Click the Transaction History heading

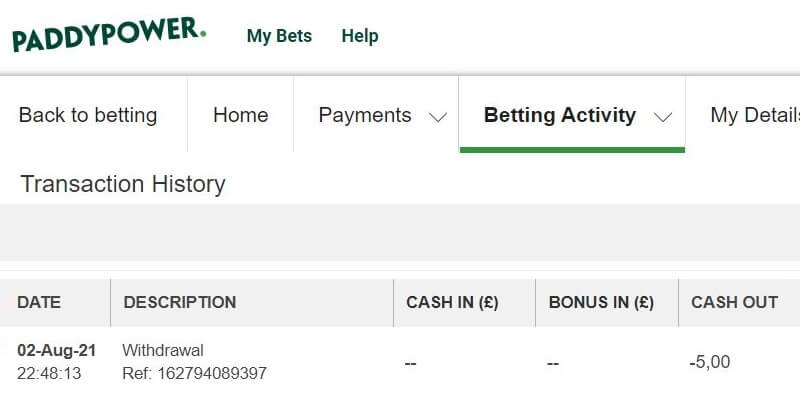(x=123, y=184)
